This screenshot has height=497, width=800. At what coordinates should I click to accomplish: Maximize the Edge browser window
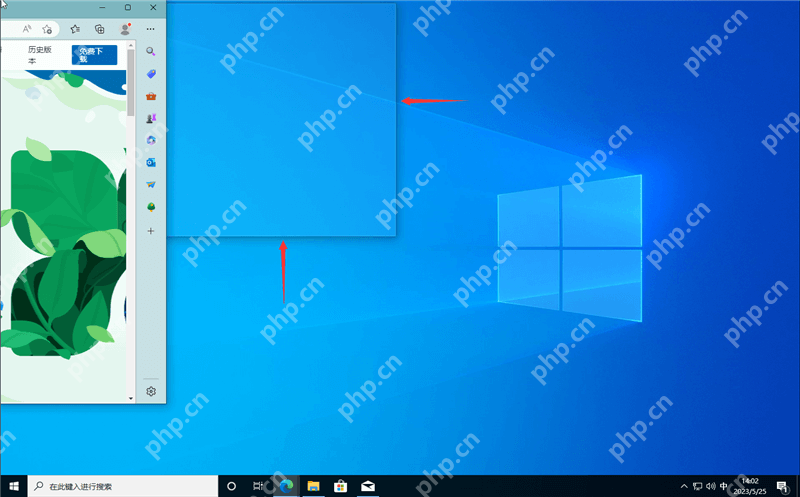(x=128, y=8)
